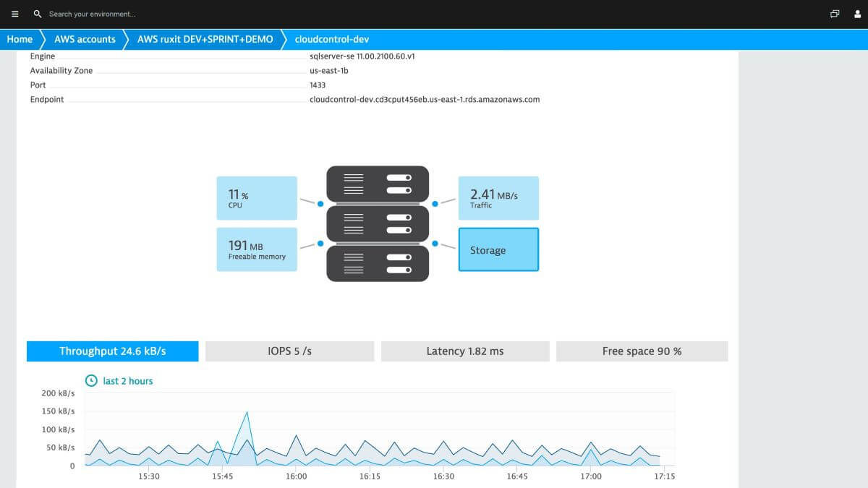Click the middle server icon in the infographic
The height and width of the screenshot is (488, 868).
(377, 223)
